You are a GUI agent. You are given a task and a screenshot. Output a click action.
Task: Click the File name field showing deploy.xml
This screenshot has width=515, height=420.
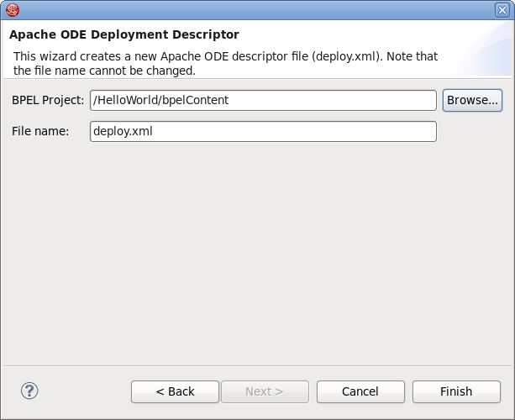[263, 131]
